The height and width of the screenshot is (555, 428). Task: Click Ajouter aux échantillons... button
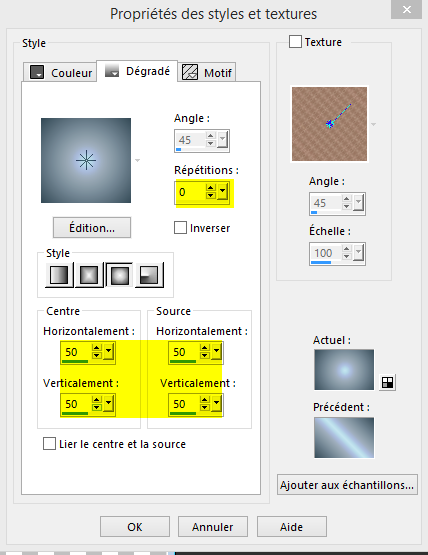[x=347, y=485]
